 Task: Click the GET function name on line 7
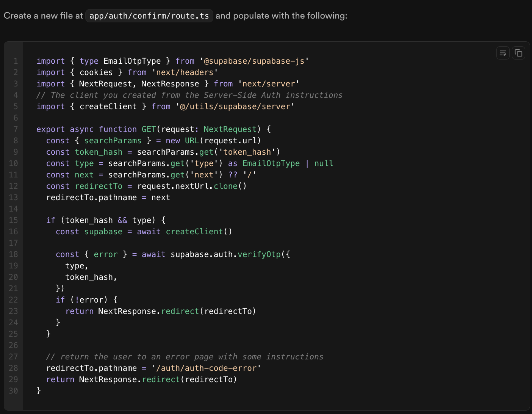[149, 129]
